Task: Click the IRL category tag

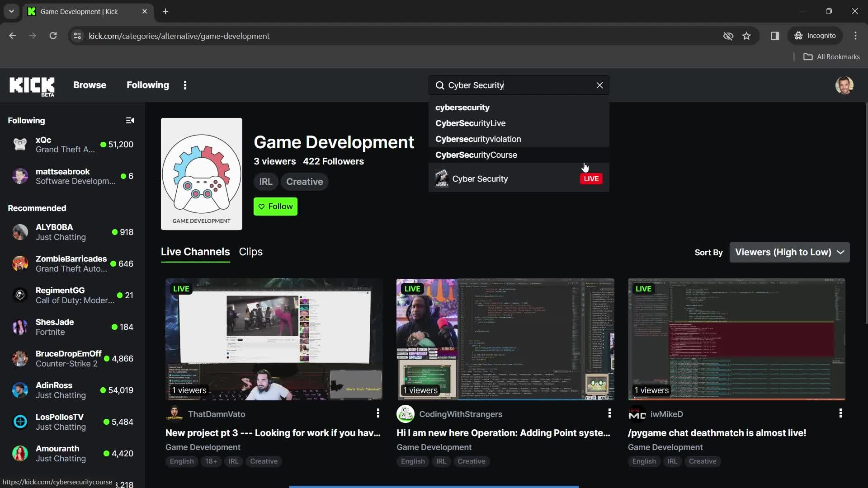Action: pyautogui.click(x=265, y=182)
